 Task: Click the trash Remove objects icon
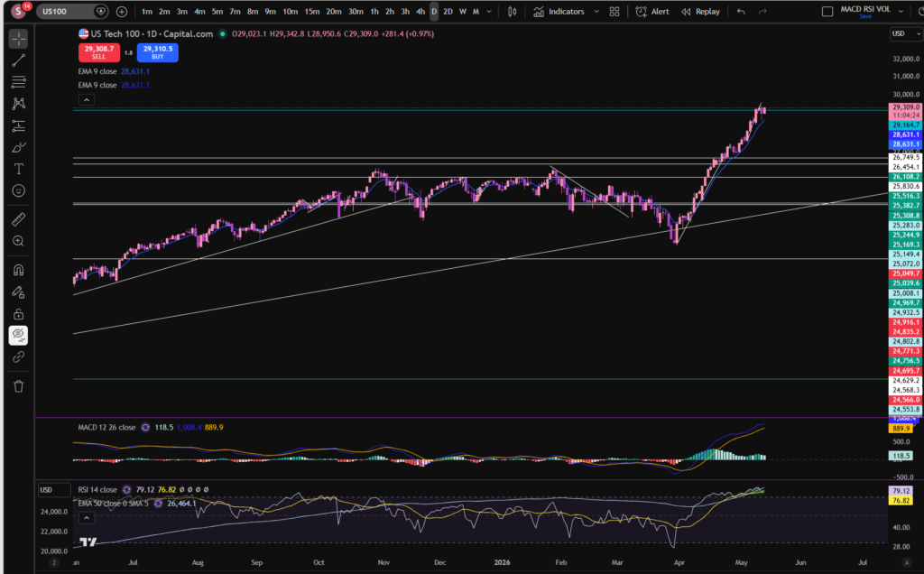coord(19,386)
